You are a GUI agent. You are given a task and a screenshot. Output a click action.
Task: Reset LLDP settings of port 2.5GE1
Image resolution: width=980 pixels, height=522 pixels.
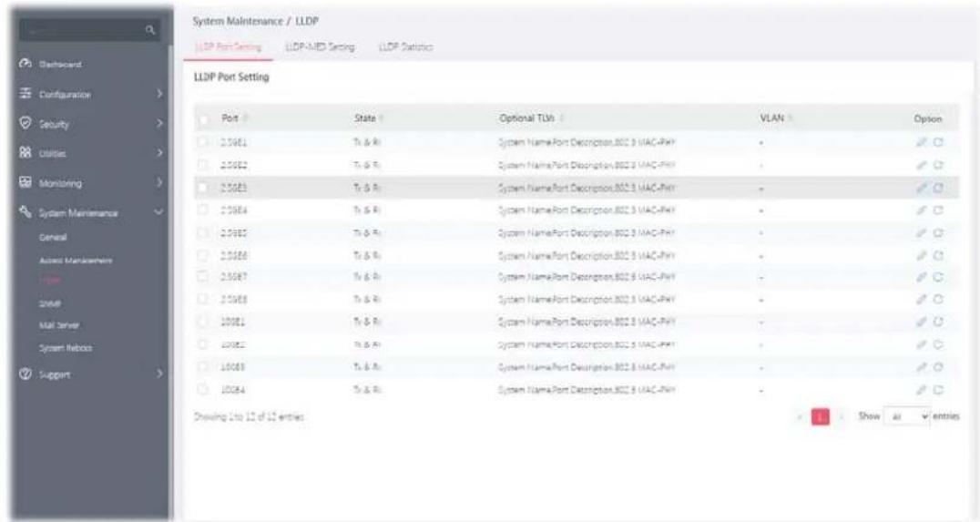938,142
